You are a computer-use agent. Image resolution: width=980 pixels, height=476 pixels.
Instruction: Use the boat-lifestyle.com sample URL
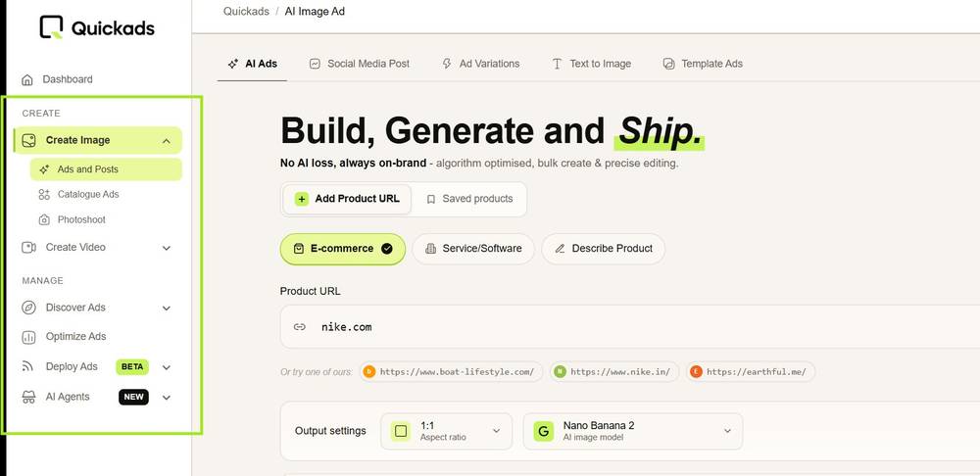[451, 372]
